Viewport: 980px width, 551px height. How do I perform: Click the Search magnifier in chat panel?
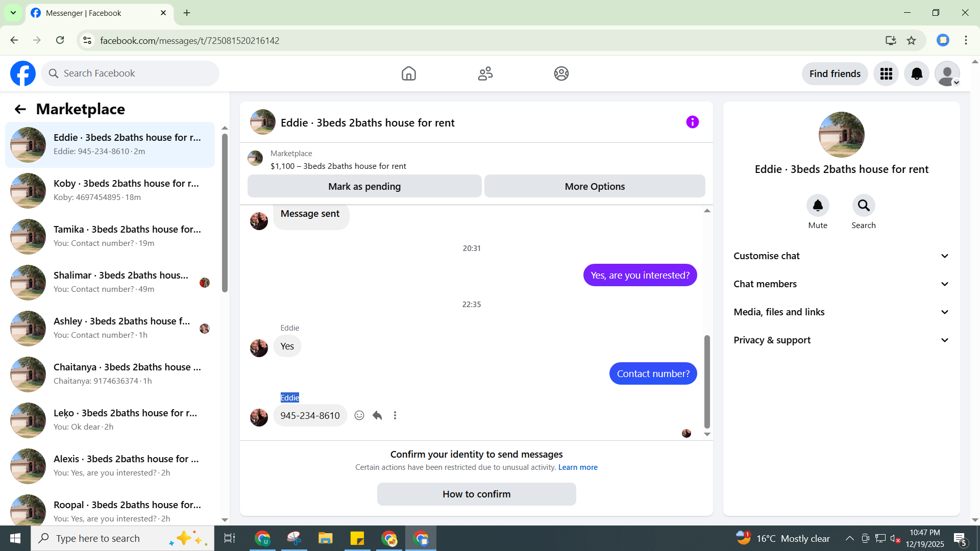[x=863, y=206]
